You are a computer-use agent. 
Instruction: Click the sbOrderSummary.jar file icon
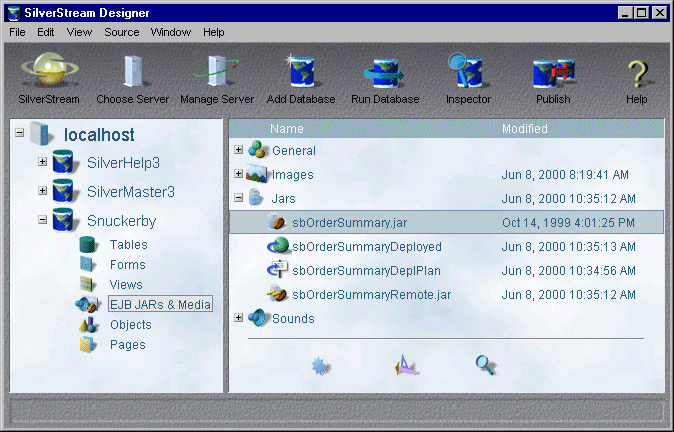coord(277,222)
